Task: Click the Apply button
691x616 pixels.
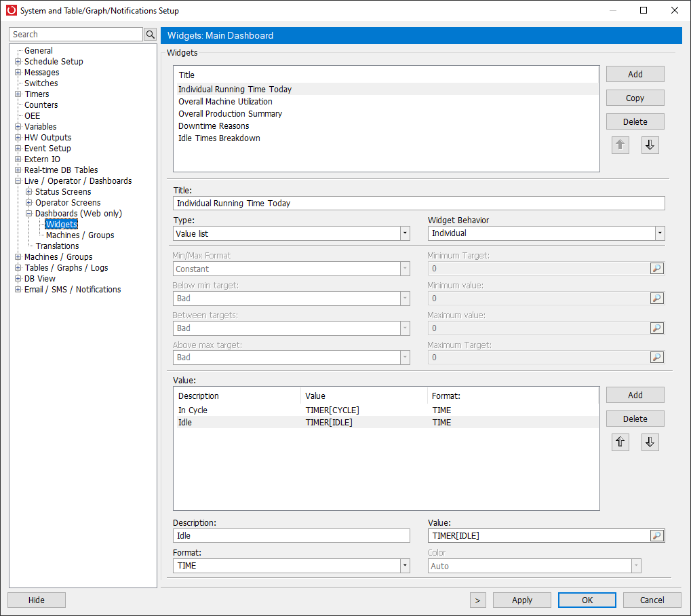Action: tap(521, 600)
